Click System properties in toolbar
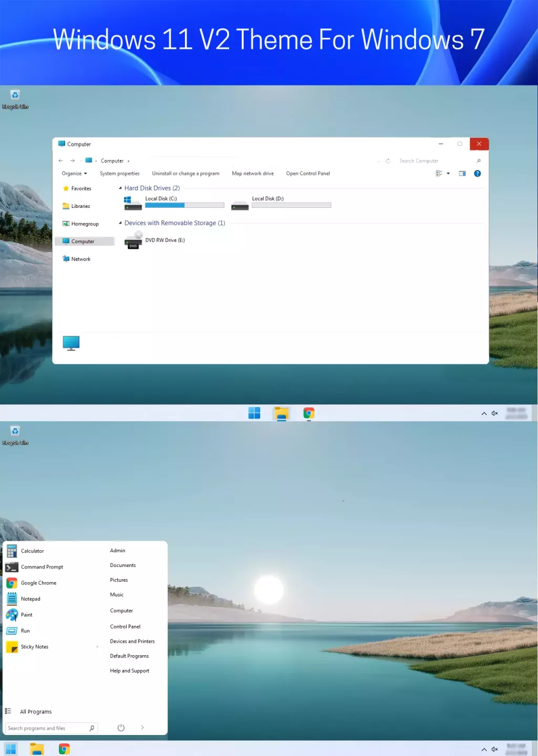The image size is (538, 756). (120, 174)
